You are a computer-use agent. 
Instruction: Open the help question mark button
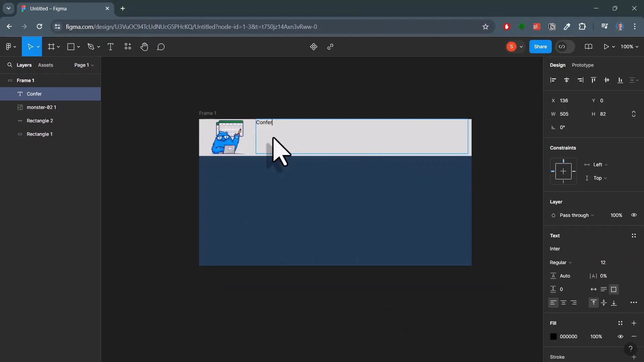pyautogui.click(x=631, y=348)
